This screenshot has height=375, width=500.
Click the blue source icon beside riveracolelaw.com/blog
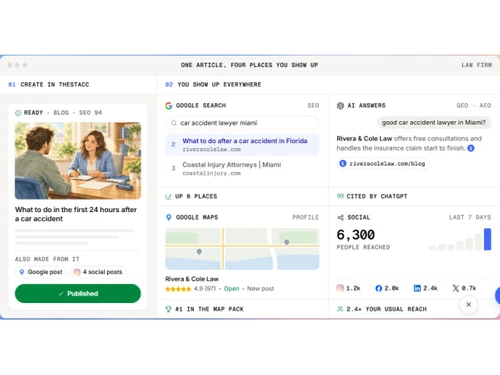pyautogui.click(x=343, y=163)
